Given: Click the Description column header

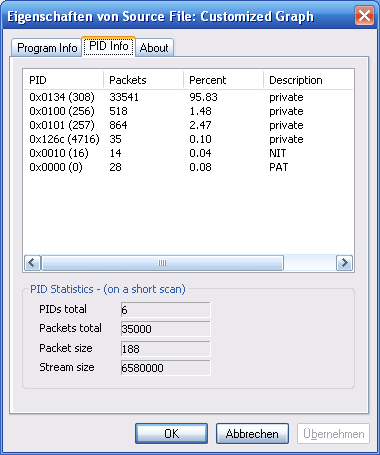Looking at the screenshot, I should pyautogui.click(x=308, y=80).
